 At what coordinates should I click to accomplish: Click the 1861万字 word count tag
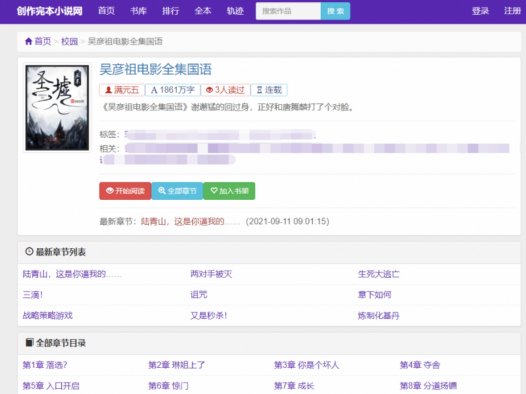click(x=173, y=90)
